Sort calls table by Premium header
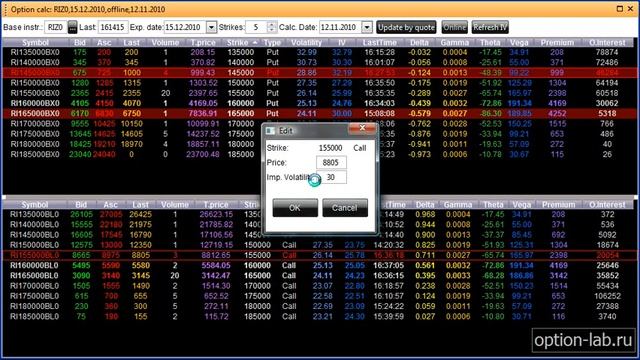The width and height of the screenshot is (640, 360). [558, 204]
